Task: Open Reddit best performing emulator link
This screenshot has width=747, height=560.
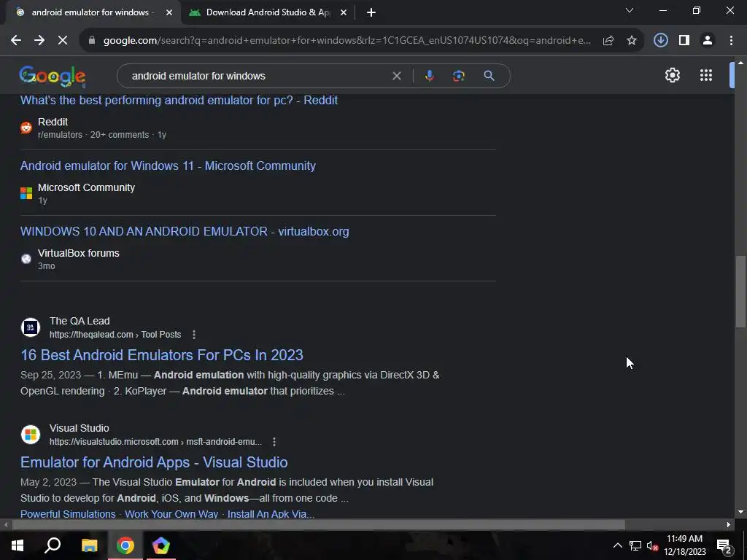Action: [x=179, y=101]
